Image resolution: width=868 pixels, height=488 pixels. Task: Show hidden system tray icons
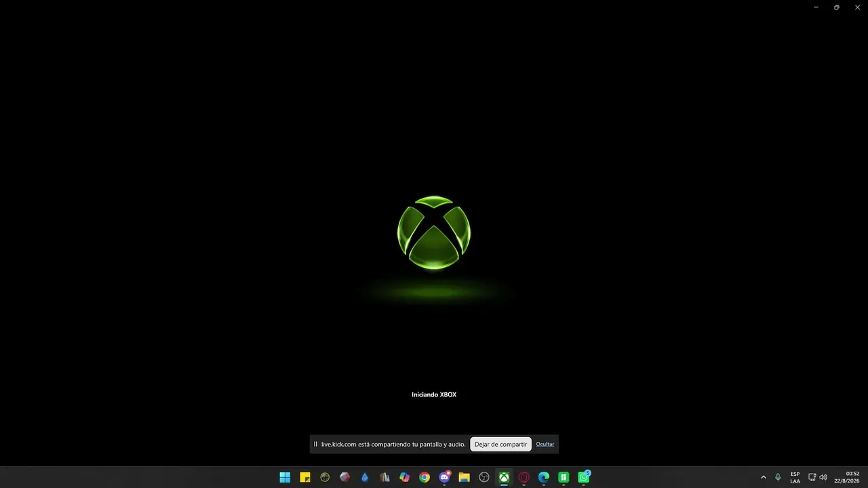coord(764,477)
